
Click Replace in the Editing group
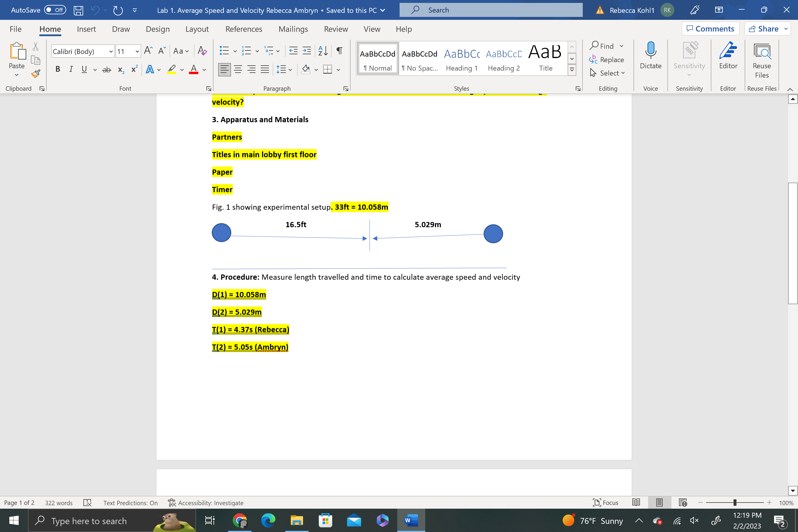[607, 60]
